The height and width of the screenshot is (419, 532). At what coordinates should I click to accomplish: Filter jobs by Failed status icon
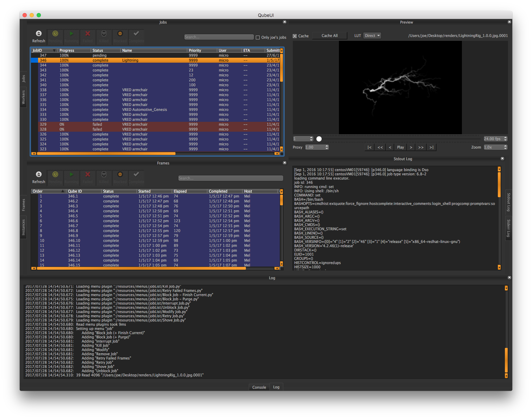pos(88,34)
